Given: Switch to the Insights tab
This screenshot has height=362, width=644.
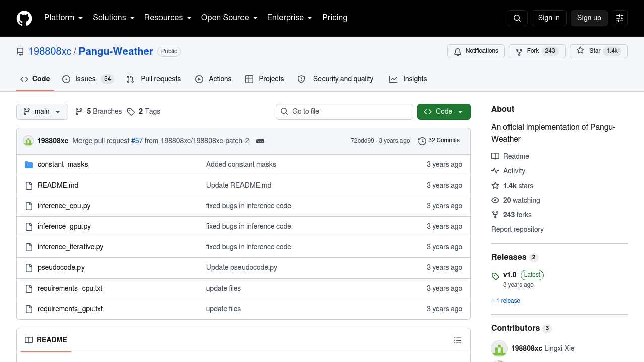Looking at the screenshot, I should pos(408,79).
